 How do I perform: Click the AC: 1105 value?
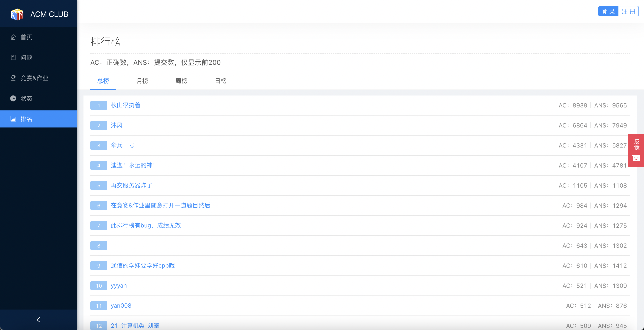[573, 185]
